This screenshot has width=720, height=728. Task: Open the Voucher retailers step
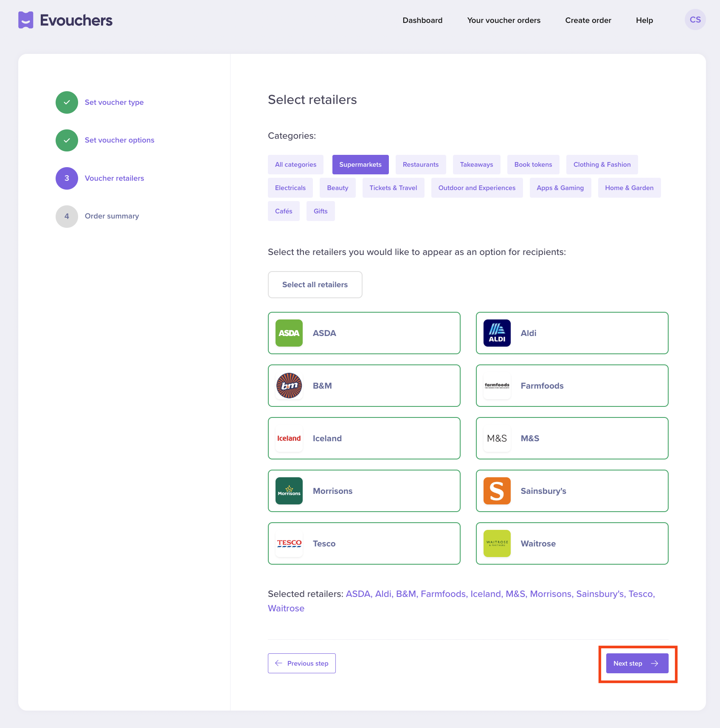pos(114,178)
